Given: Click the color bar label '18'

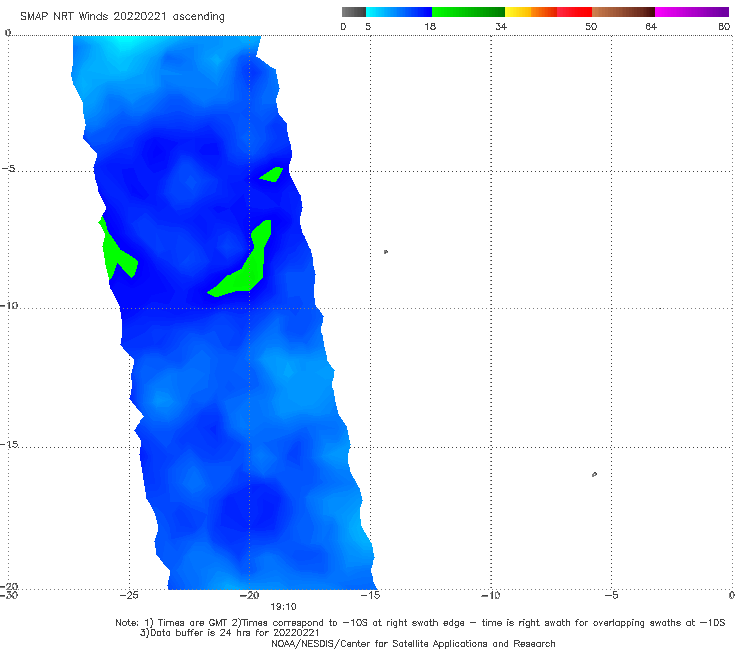Looking at the screenshot, I should pos(430,26).
